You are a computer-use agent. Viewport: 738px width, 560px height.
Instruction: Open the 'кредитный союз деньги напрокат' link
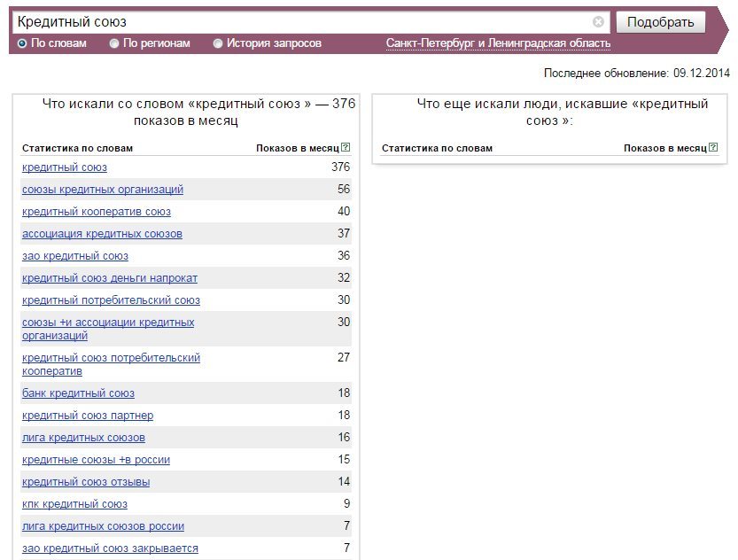tap(110, 278)
